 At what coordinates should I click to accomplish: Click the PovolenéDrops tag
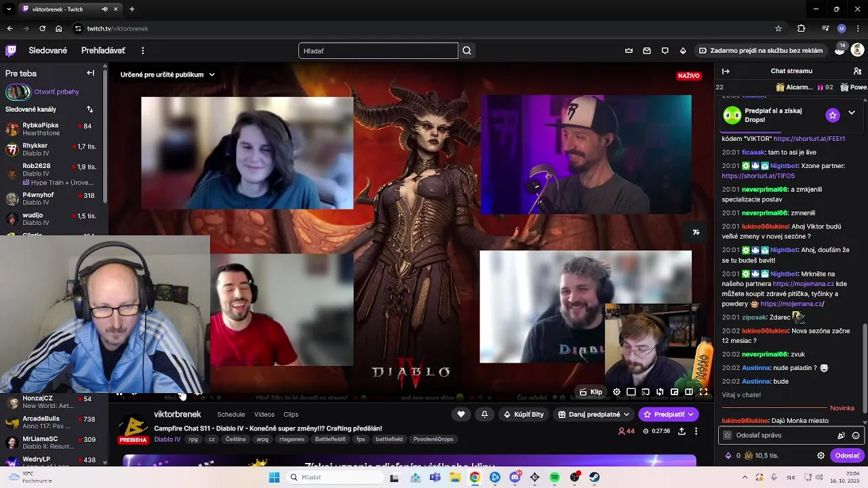(x=433, y=439)
